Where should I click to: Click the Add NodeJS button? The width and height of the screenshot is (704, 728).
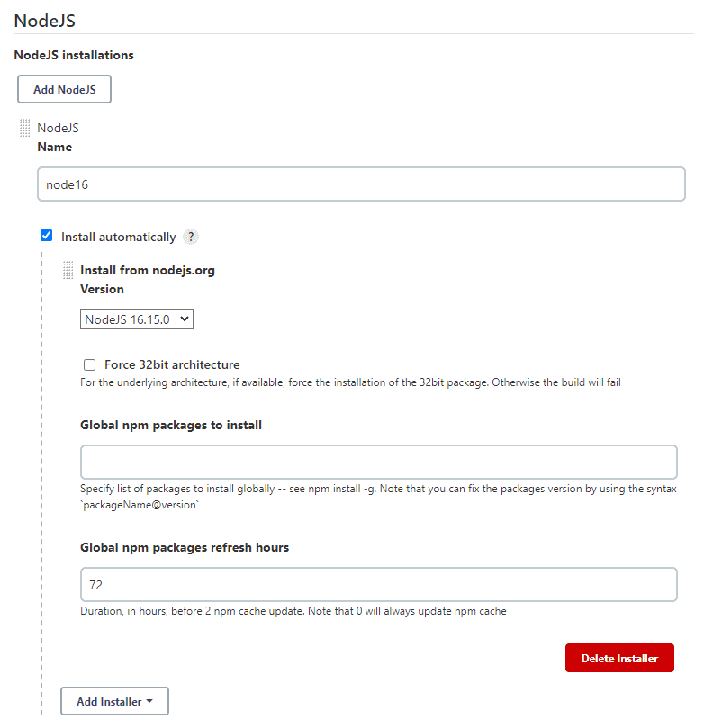tap(64, 89)
